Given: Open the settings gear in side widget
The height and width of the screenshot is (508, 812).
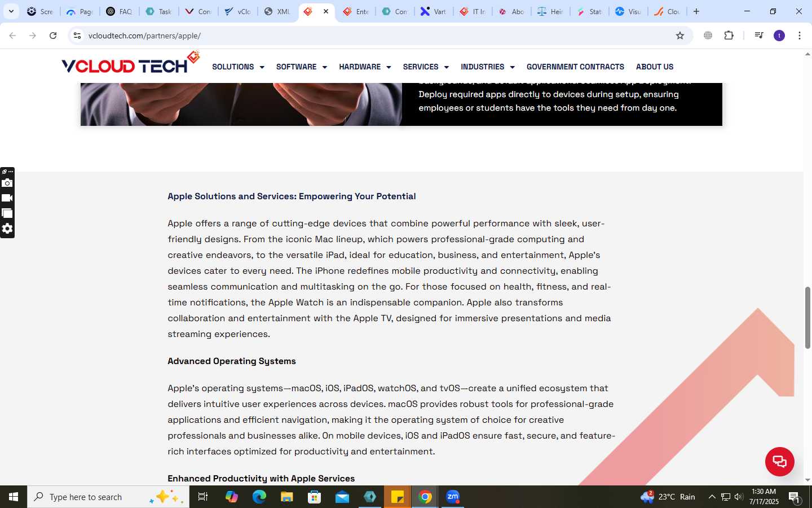Looking at the screenshot, I should (x=7, y=229).
